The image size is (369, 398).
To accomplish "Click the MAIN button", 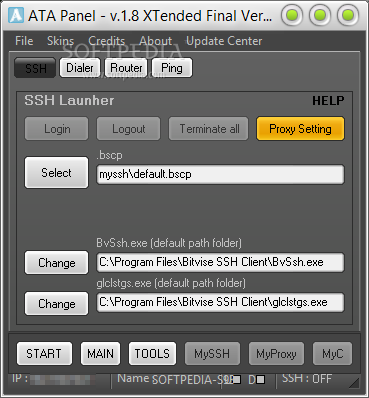I will [100, 353].
